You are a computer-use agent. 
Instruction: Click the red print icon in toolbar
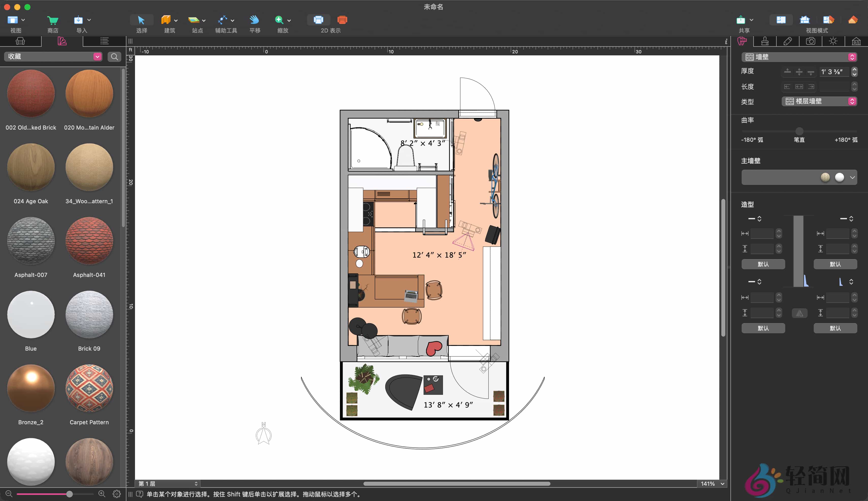click(x=342, y=20)
